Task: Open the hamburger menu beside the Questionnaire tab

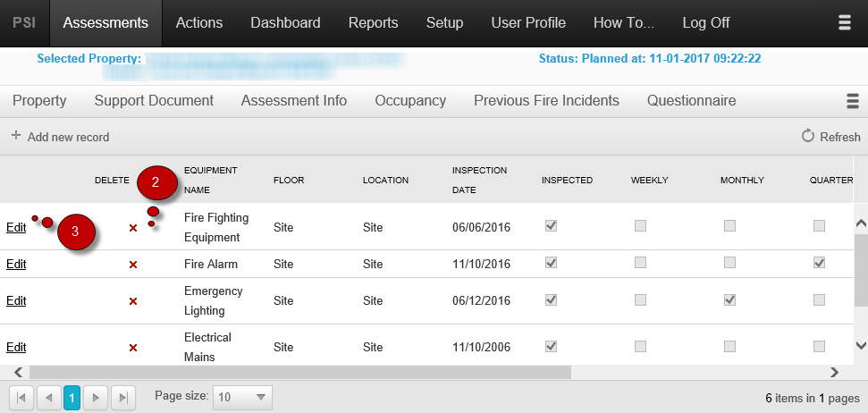Action: click(x=853, y=101)
